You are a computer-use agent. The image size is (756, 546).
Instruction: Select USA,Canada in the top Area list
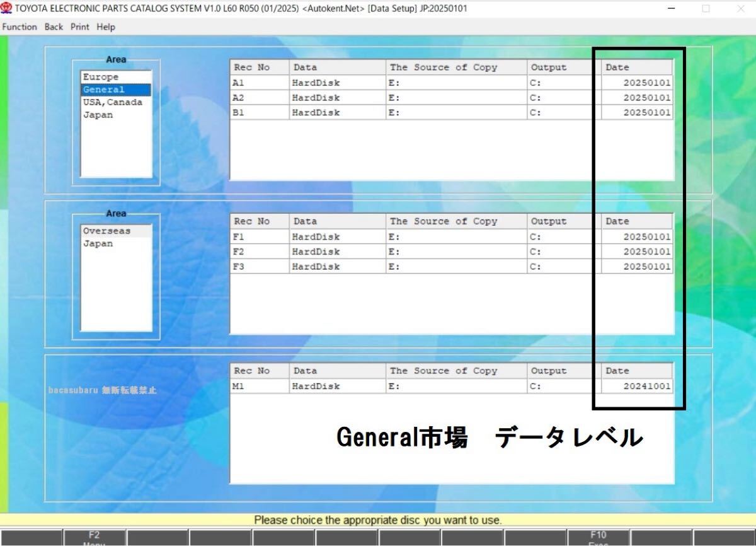pos(111,102)
